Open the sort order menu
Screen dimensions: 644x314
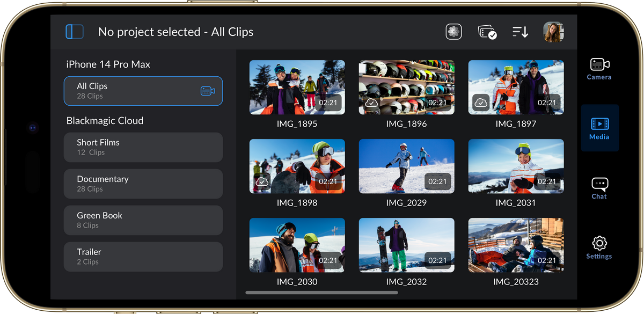(x=520, y=32)
